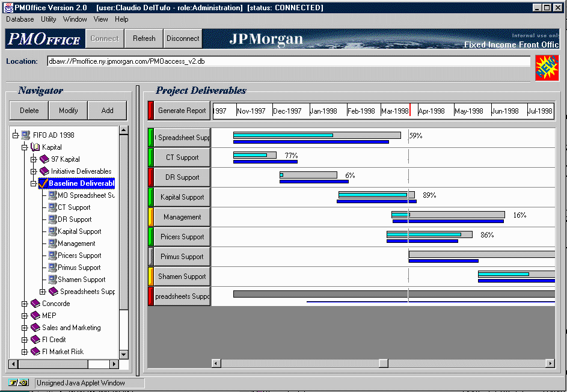The image size is (567, 392).
Task: Click the Java cup icon in title bar
Action: (8, 7)
